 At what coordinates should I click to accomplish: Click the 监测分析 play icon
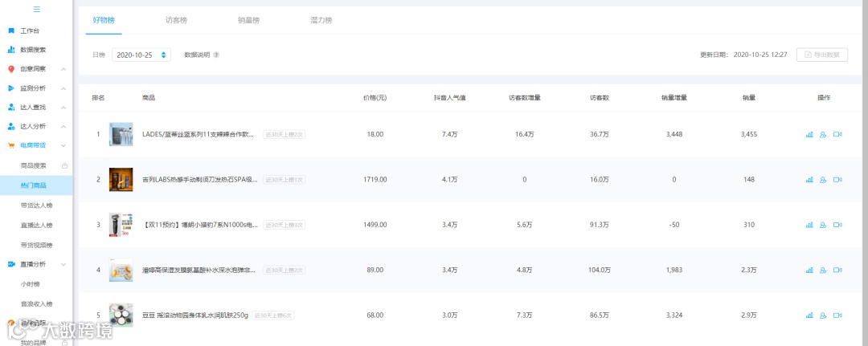click(11, 88)
